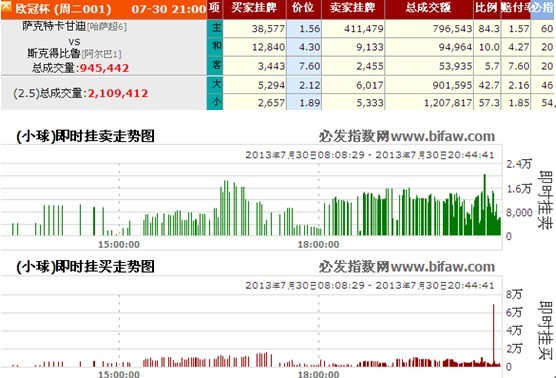Click the 18:00:00 marker on sell chart
556x378 pixels.
[x=318, y=244]
